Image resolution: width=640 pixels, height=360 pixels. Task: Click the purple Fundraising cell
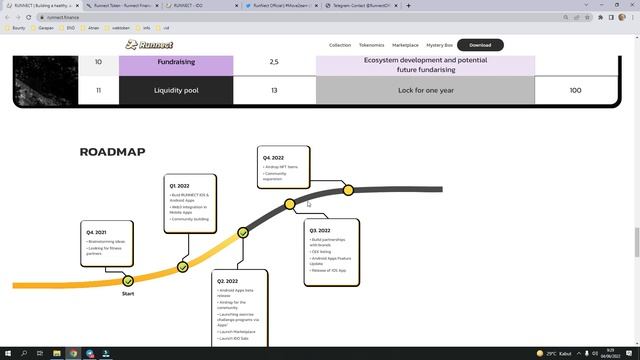coord(176,66)
